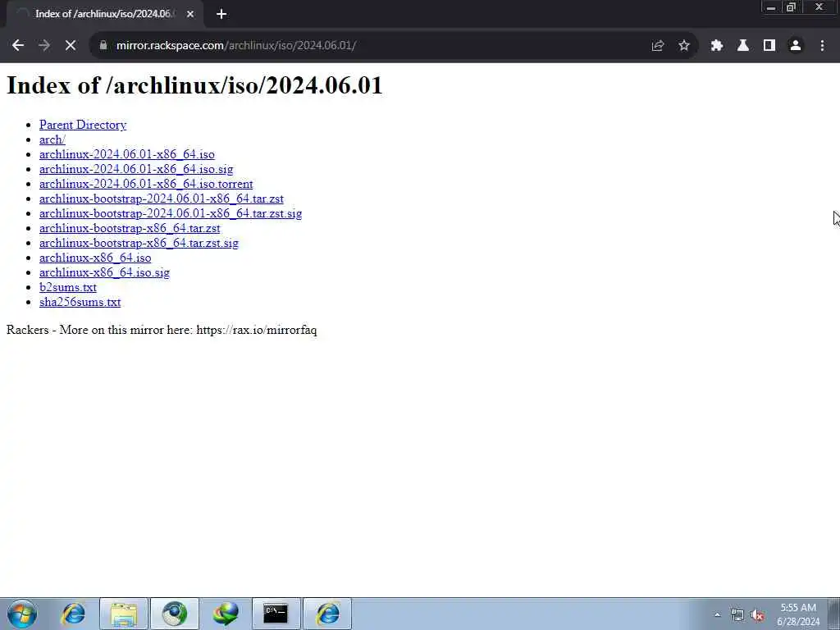Minimize the browser window
This screenshot has width=840, height=630.
pos(771,7)
